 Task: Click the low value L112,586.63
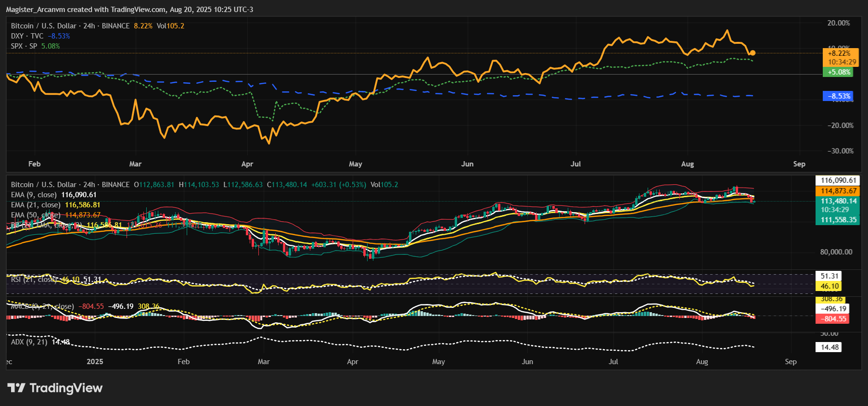[243, 185]
